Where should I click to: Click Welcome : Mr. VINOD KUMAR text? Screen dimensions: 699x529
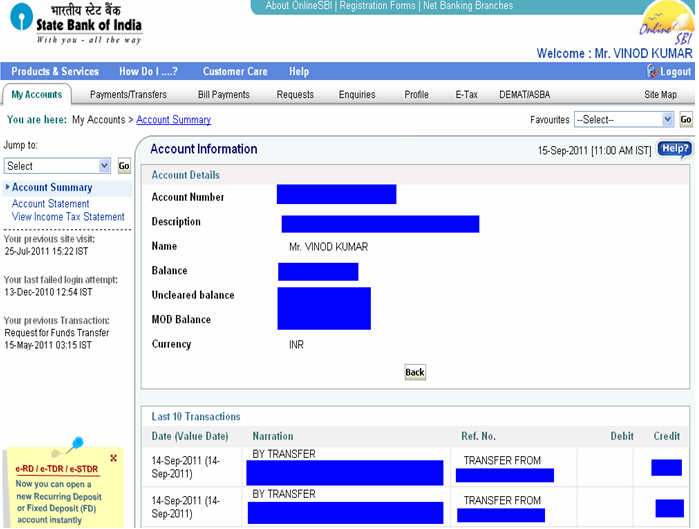tap(614, 53)
